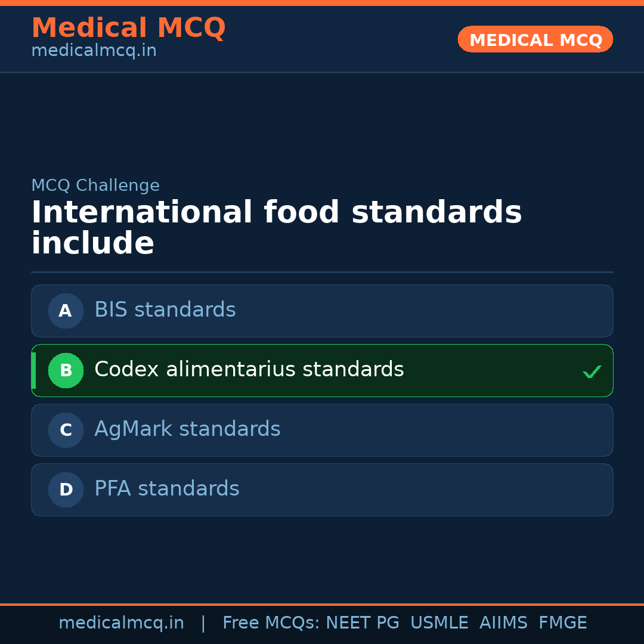Choose option C, AgMark standards

pos(322,430)
